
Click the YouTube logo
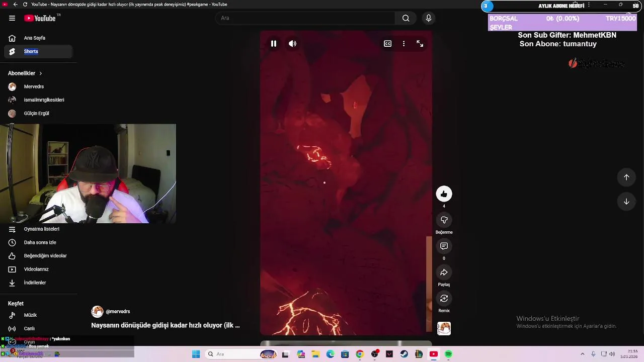point(40,18)
